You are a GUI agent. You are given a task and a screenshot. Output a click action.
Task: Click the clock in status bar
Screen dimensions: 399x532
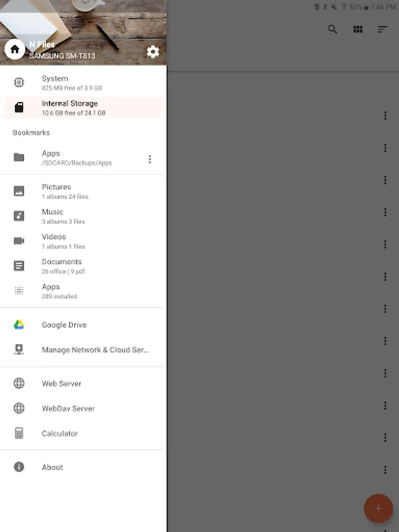tap(383, 7)
